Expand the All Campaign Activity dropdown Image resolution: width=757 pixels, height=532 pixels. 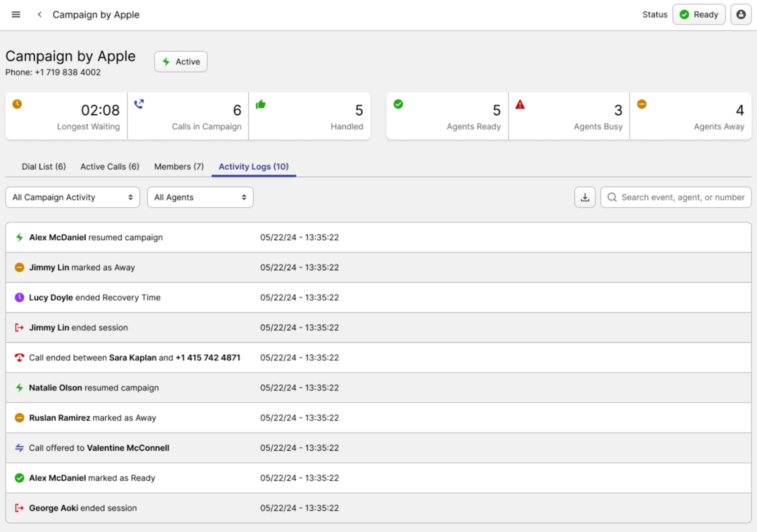[73, 197]
